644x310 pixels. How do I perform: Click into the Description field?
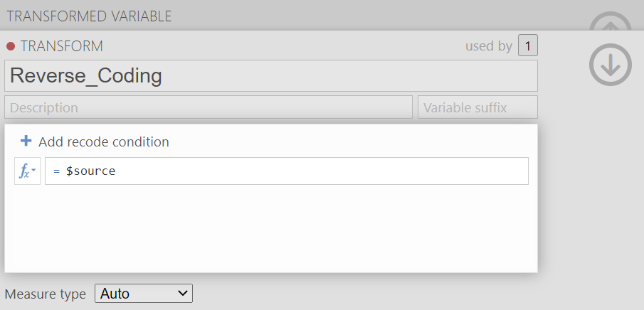pos(208,107)
